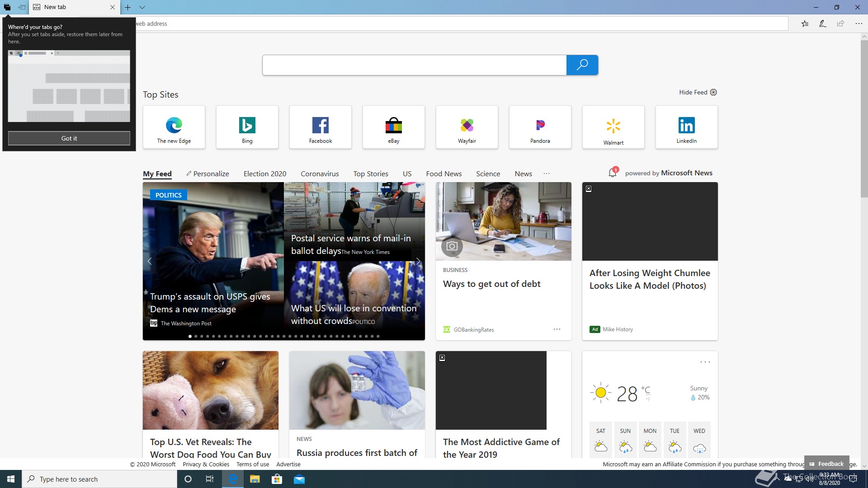Click the blue search magnifier button

point(582,65)
